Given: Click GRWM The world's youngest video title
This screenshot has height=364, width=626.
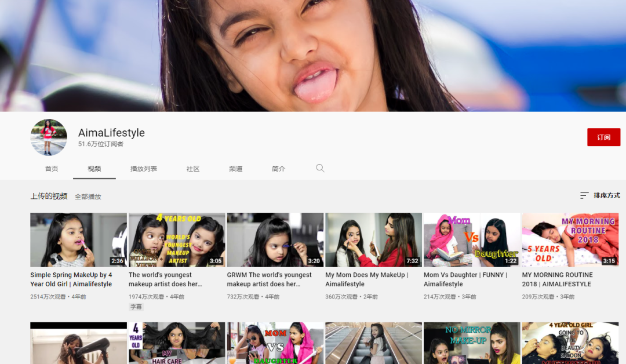Looking at the screenshot, I should coord(269,279).
